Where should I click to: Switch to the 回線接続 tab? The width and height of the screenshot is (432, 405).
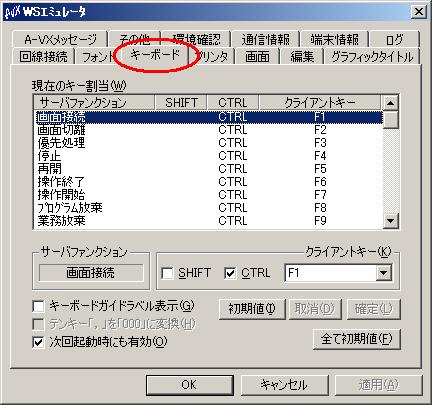click(x=43, y=56)
